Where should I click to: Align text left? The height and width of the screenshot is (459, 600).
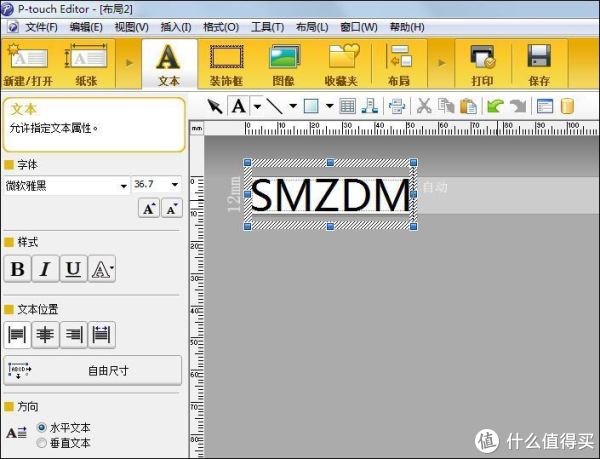[17, 335]
